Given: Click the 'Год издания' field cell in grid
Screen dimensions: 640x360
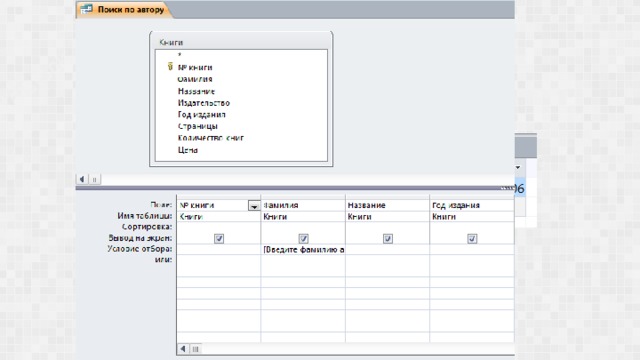Looking at the screenshot, I should point(472,205).
